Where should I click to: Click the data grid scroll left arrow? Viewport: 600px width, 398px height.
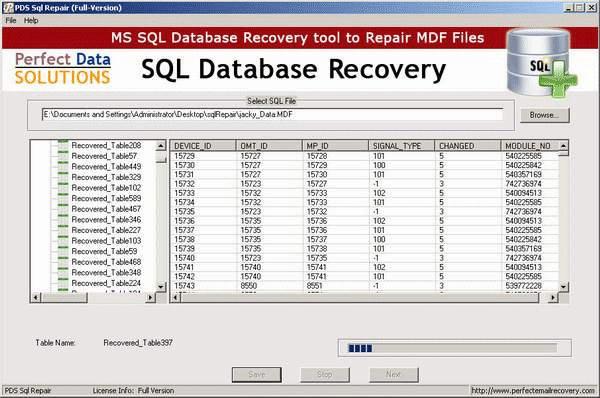coord(175,297)
